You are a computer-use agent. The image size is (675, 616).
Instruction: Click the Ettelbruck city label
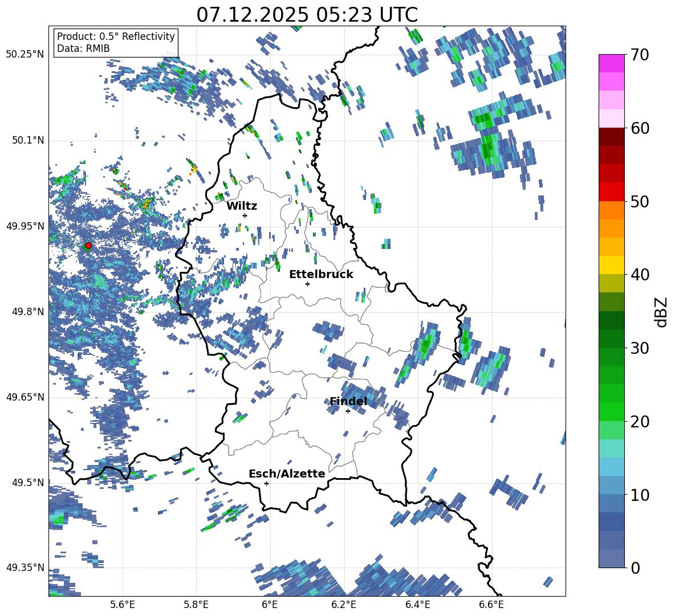pyautogui.click(x=321, y=275)
